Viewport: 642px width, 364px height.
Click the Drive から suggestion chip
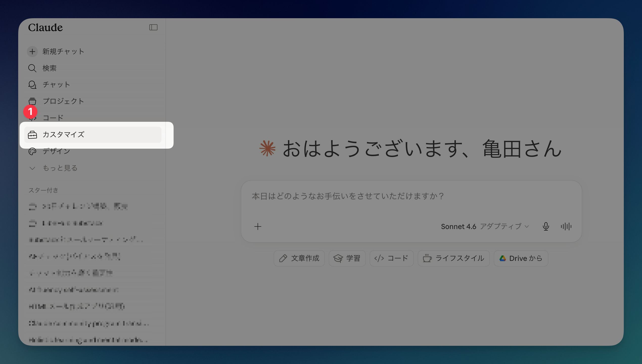pos(521,258)
